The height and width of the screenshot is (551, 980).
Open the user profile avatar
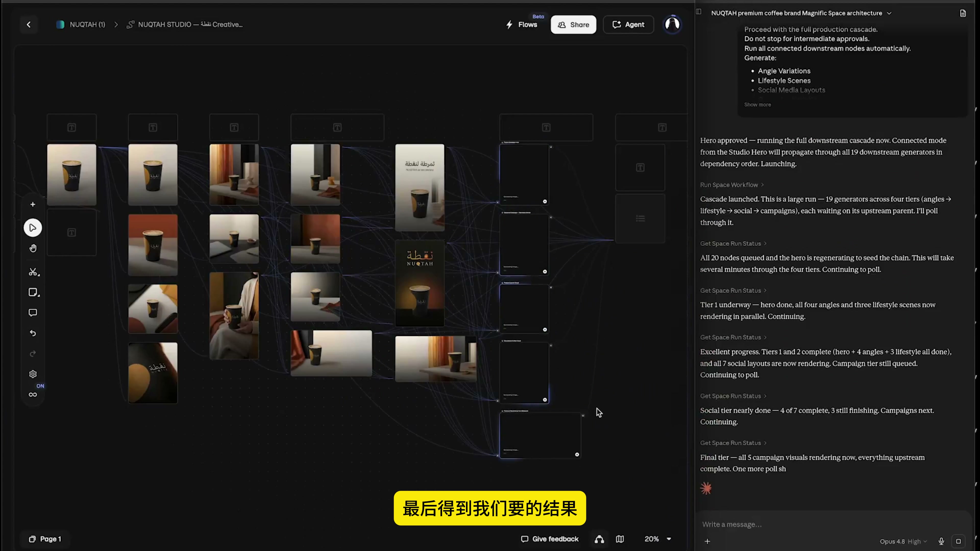point(672,24)
